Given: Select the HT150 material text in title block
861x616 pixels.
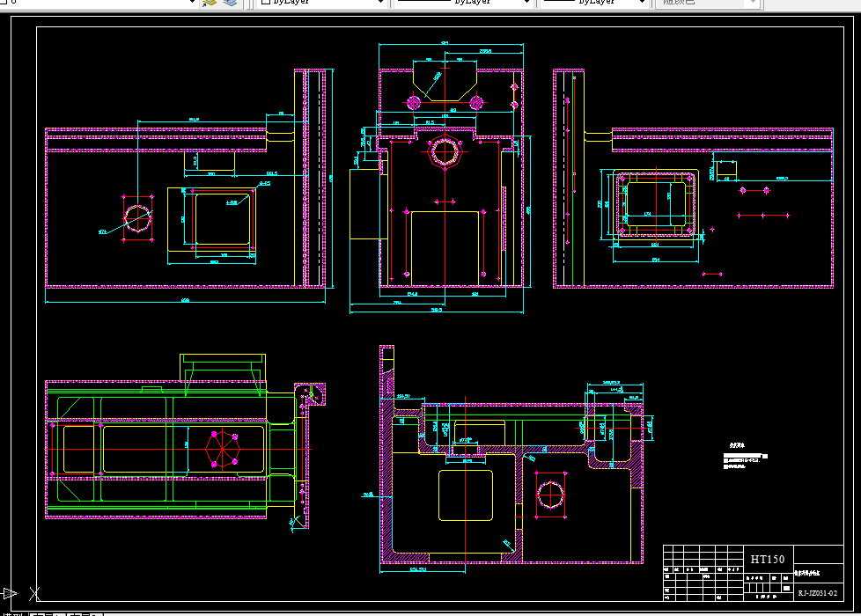Looking at the screenshot, I should point(767,560).
